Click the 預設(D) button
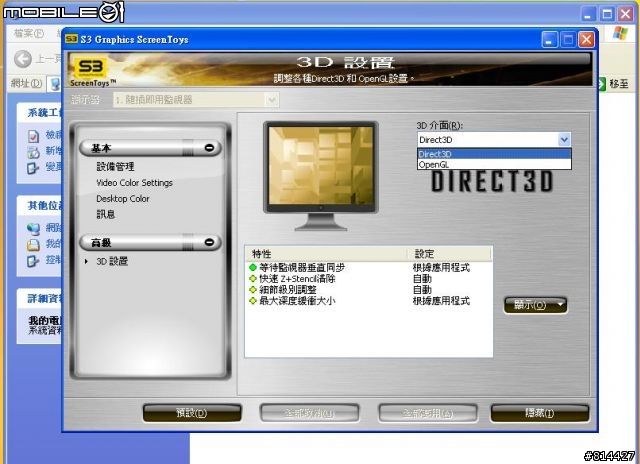Viewport: 640px width, 464px height. (192, 413)
